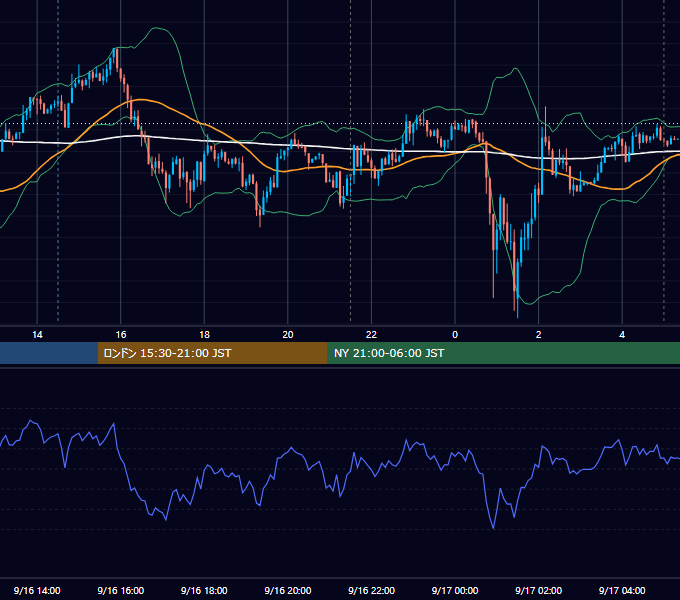Click the NY 21:00-06:00 JST session band

(503, 353)
